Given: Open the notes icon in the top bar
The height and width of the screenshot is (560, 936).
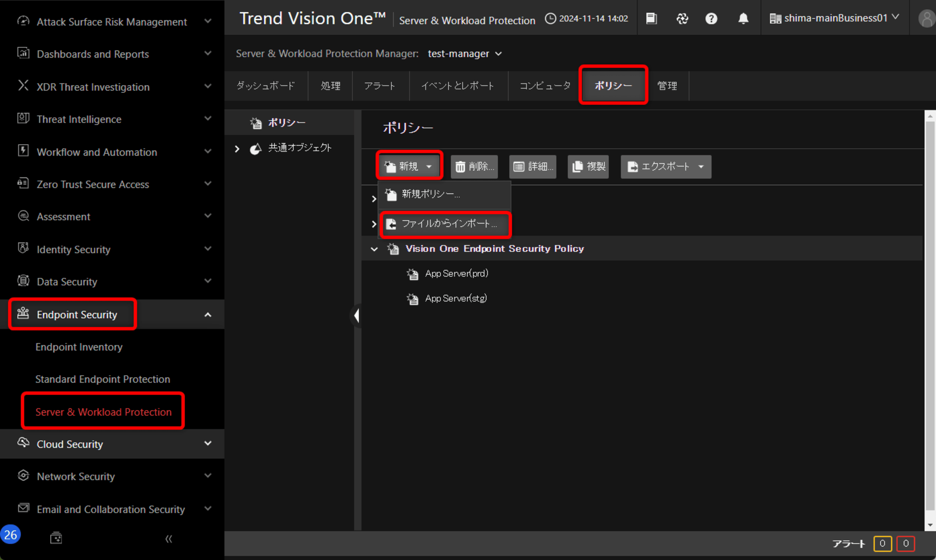Looking at the screenshot, I should [x=651, y=18].
